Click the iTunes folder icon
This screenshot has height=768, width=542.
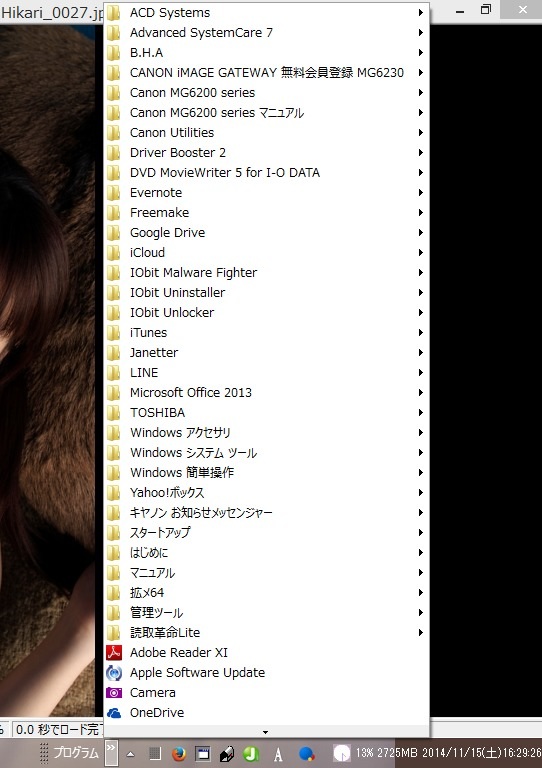[x=114, y=333]
